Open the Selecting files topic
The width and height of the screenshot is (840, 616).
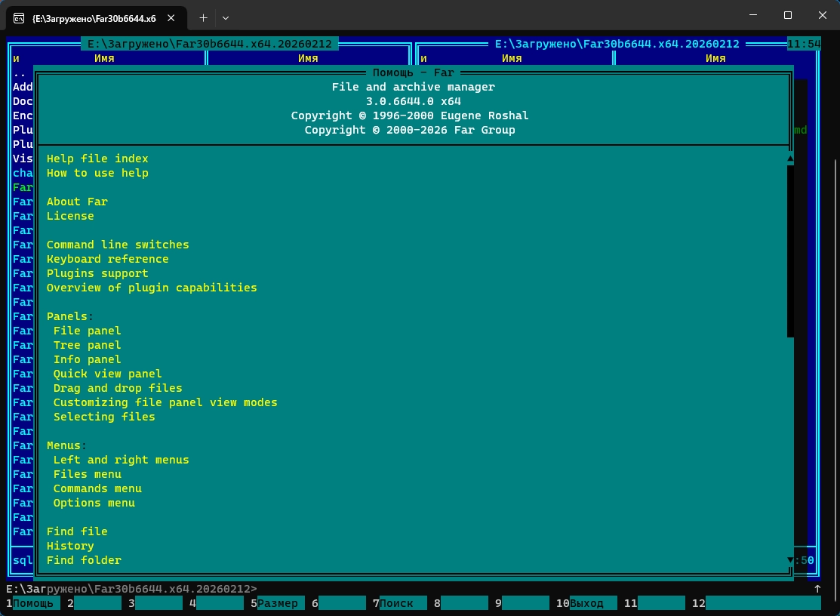104,417
